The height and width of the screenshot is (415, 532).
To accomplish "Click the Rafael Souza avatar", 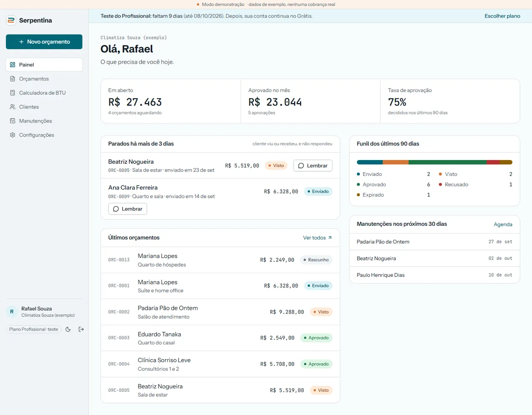I will tap(12, 311).
